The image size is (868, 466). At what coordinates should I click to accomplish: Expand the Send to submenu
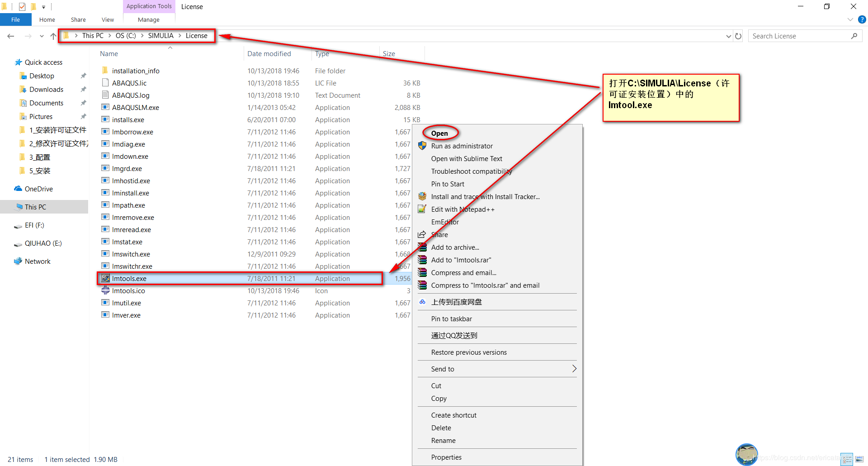497,369
